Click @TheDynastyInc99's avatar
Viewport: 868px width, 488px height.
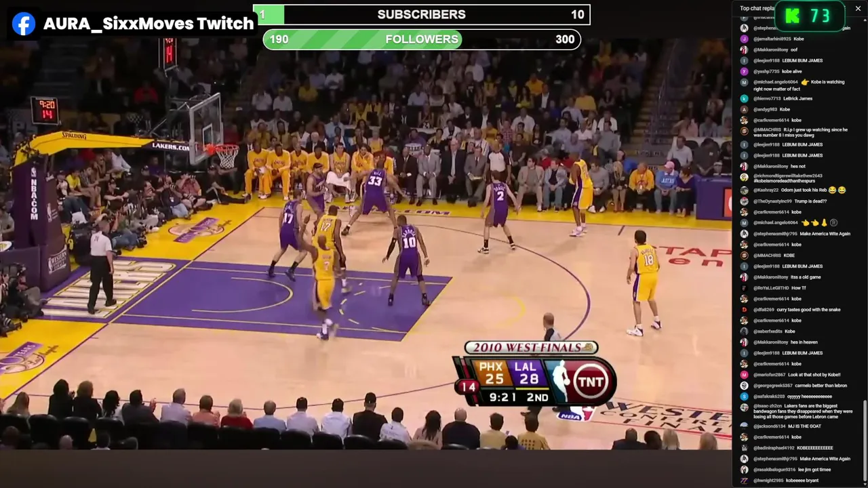tap(744, 201)
